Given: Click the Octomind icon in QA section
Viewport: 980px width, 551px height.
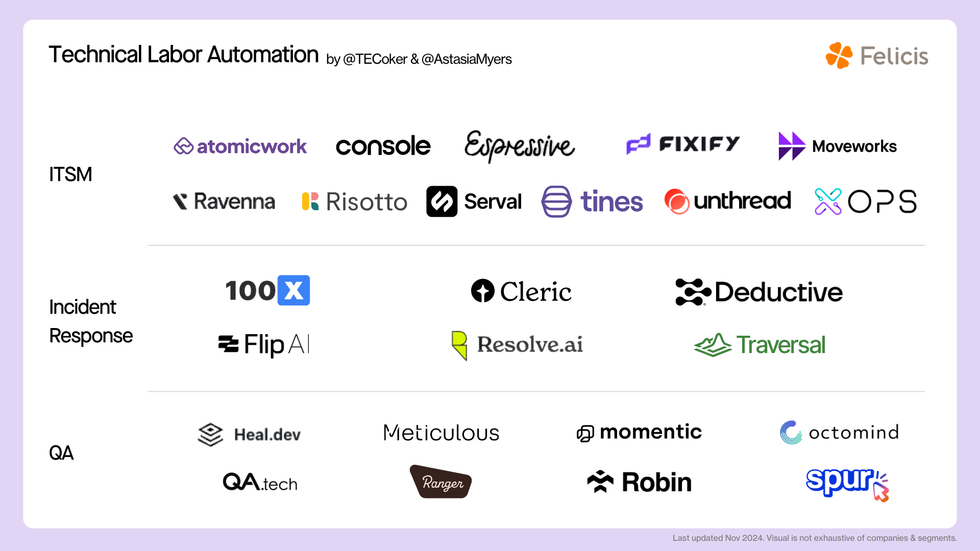Looking at the screenshot, I should click(x=791, y=431).
